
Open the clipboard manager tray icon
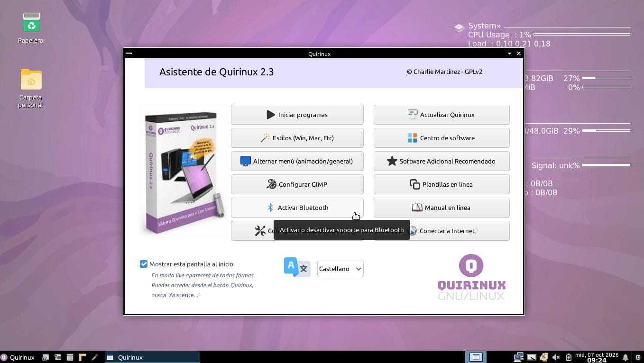click(x=544, y=357)
